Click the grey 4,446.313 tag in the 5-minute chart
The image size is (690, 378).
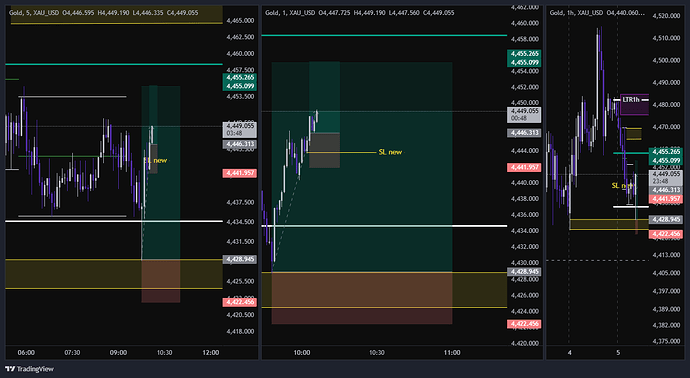[x=239, y=144]
